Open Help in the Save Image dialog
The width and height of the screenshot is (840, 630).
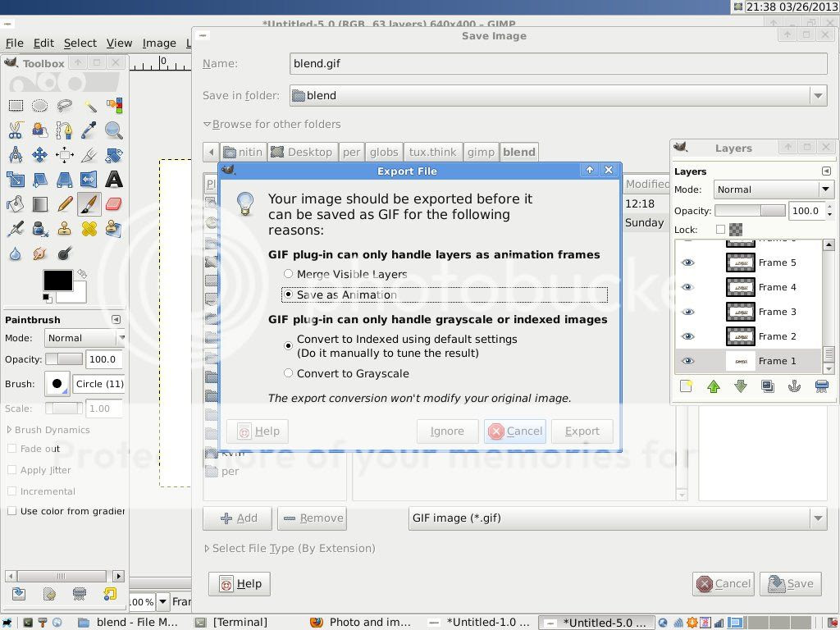(240, 584)
